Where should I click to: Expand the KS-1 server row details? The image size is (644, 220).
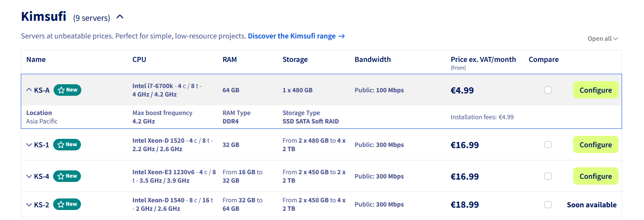(29, 145)
